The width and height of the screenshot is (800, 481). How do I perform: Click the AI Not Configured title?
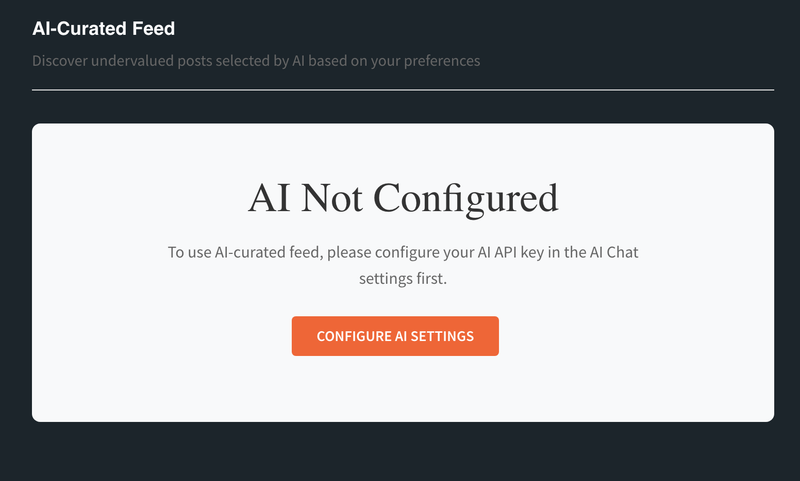403,197
